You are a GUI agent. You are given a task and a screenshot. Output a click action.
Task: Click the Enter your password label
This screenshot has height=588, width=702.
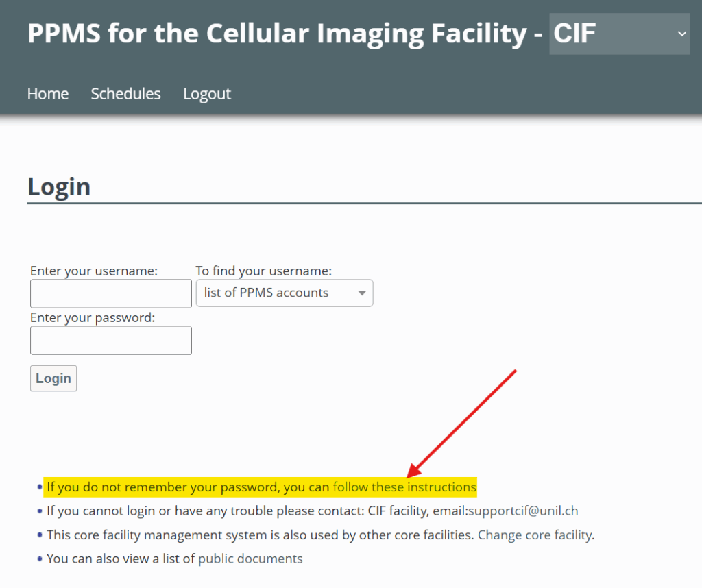click(93, 318)
